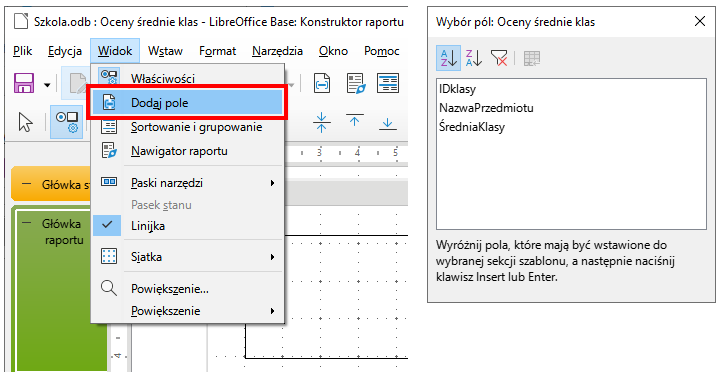The width and height of the screenshot is (724, 376).
Task: Toggle the Properties control toolbar button
Action: [x=66, y=122]
